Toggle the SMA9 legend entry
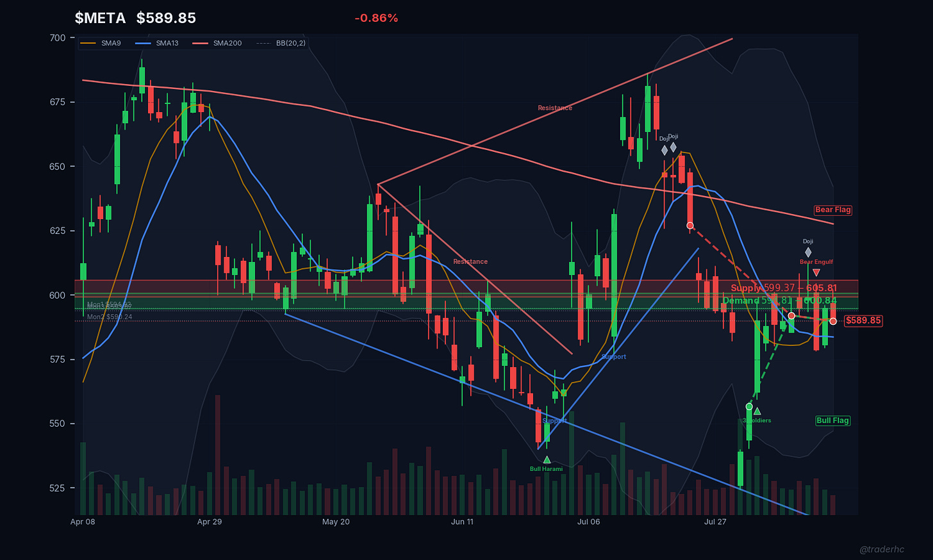Screen dimensions: 933x560 tap(102, 43)
